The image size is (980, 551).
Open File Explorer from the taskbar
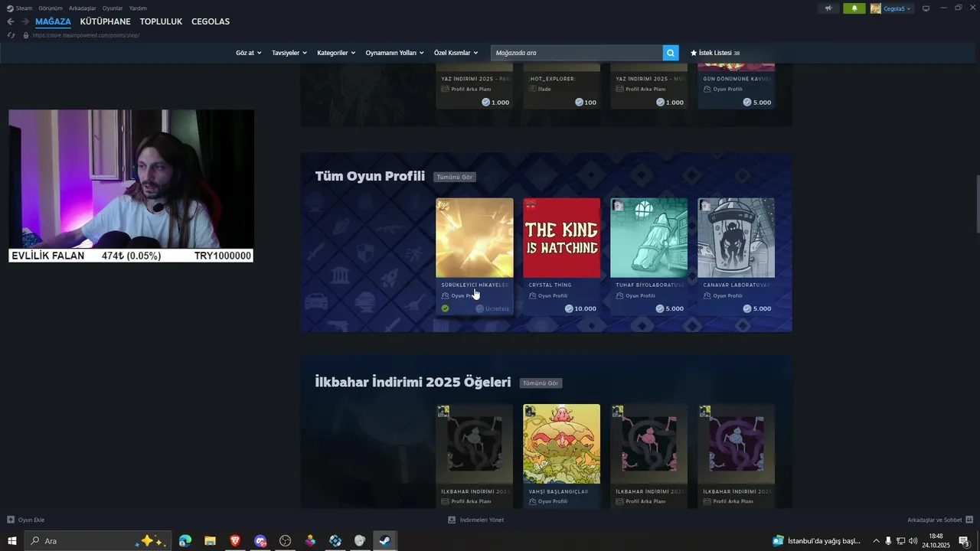[210, 541]
